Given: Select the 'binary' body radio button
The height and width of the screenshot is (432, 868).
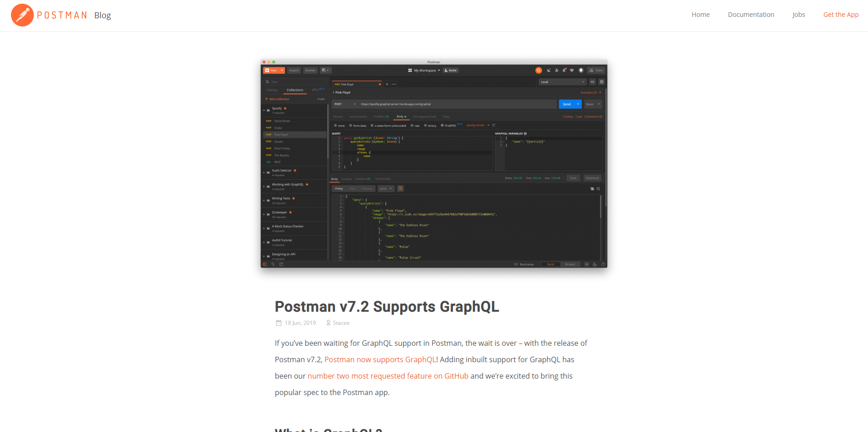Looking at the screenshot, I should (x=426, y=125).
